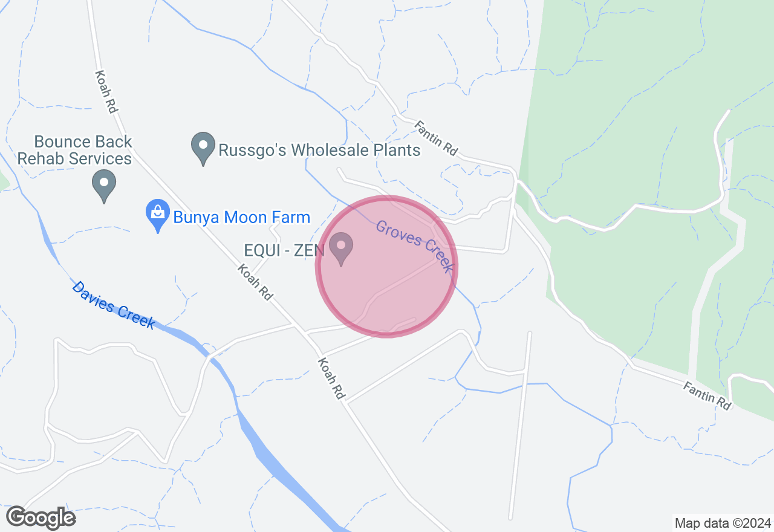Click the EQUI - ZEN text label
The height and width of the screenshot is (532, 774).
click(x=284, y=250)
